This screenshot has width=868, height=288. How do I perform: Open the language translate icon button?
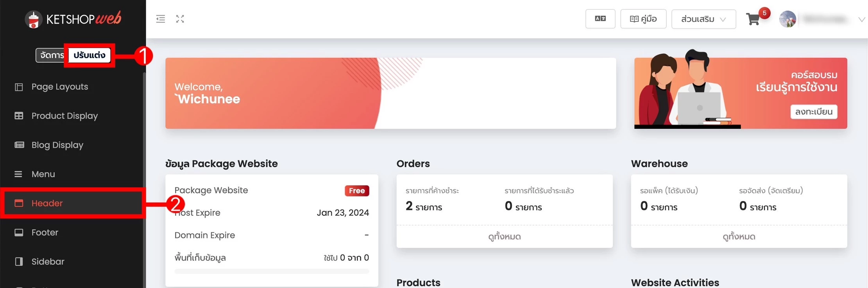[600, 19]
